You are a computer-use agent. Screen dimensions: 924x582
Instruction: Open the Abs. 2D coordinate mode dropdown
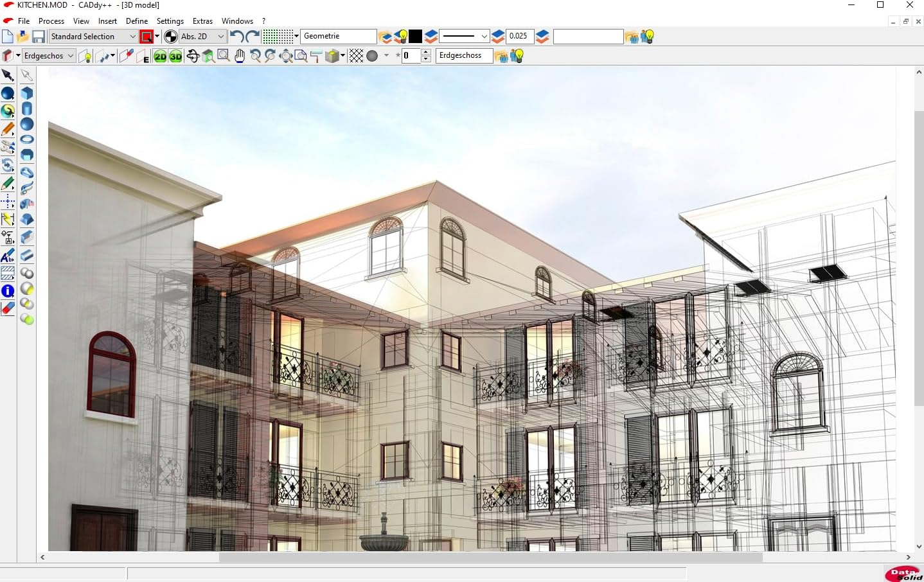(x=220, y=37)
